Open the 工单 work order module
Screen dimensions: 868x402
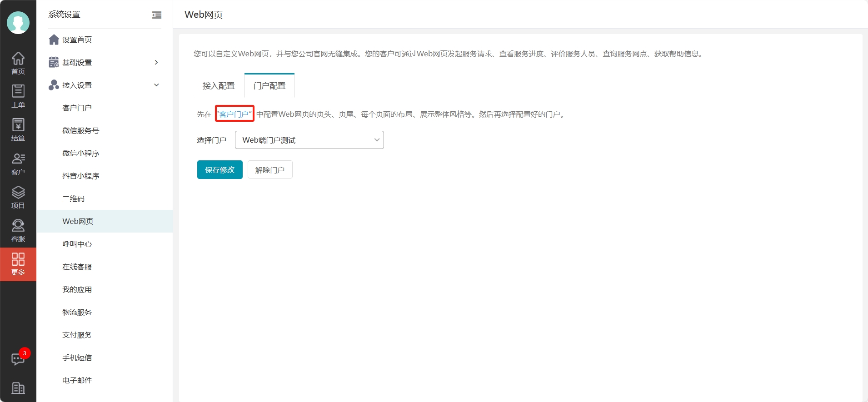coord(18,96)
